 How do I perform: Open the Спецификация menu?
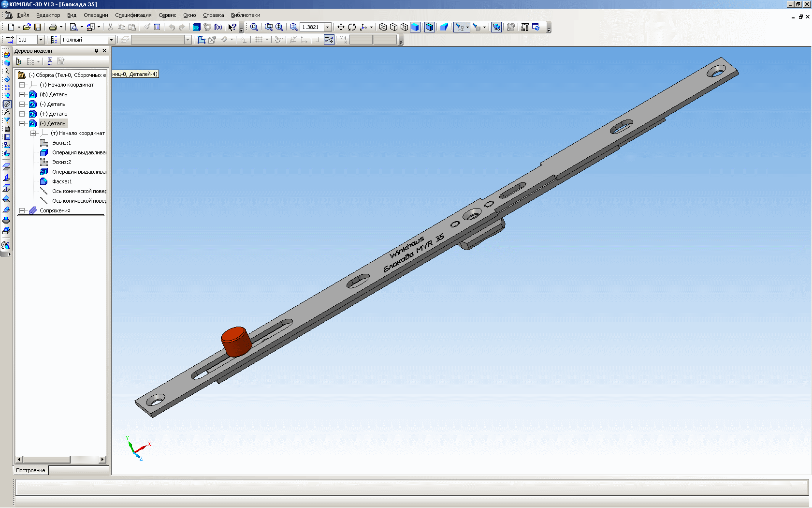click(x=133, y=15)
